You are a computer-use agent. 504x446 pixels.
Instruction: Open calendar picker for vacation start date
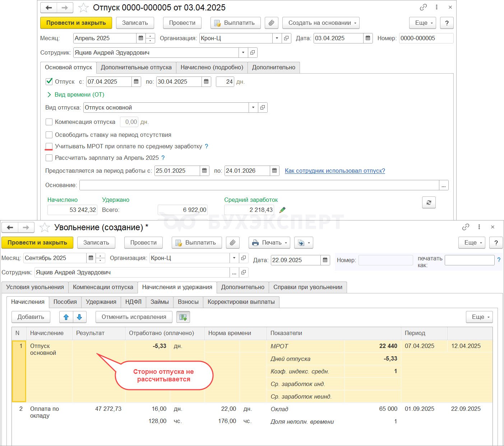tap(136, 82)
